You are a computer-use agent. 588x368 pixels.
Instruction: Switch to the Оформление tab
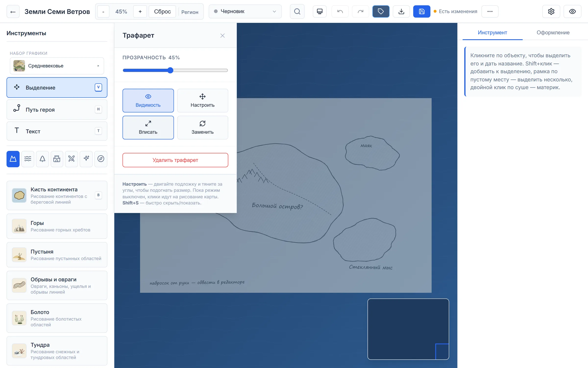pos(553,32)
